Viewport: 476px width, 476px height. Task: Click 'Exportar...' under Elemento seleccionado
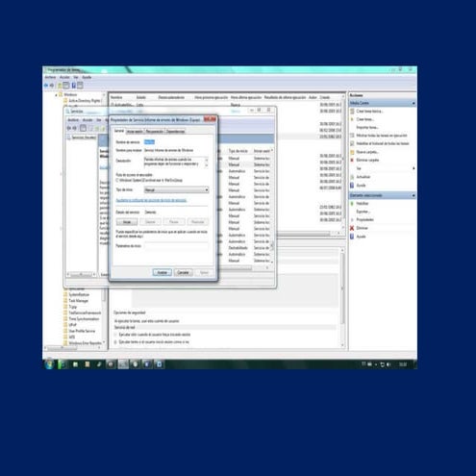point(363,212)
